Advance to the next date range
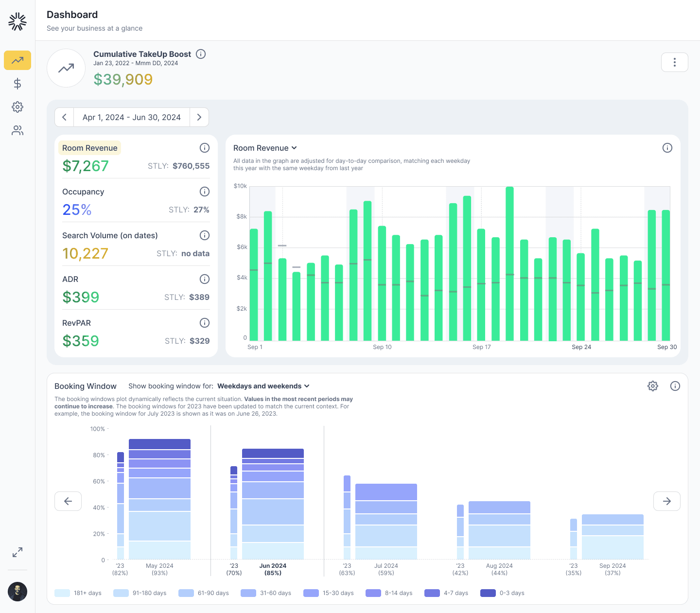 tap(199, 117)
